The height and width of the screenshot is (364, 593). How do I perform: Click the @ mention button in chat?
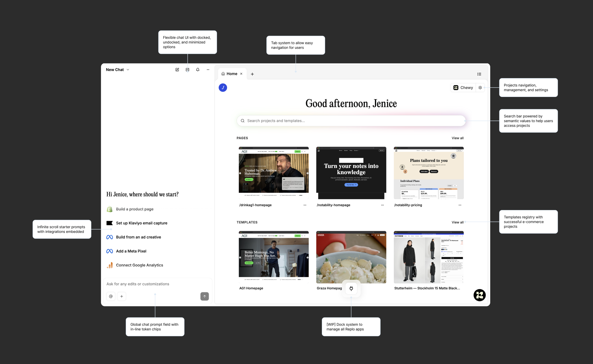click(111, 296)
